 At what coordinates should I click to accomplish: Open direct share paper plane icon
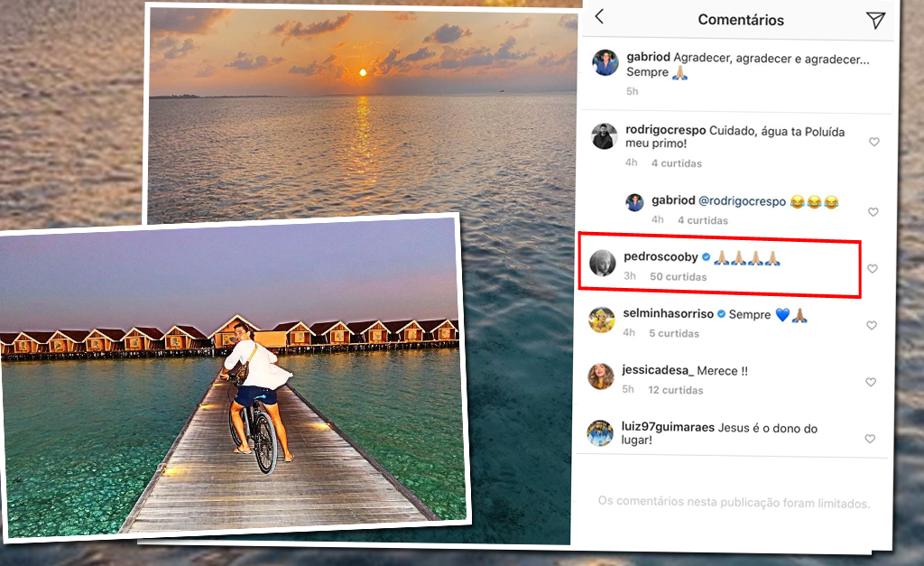875,21
